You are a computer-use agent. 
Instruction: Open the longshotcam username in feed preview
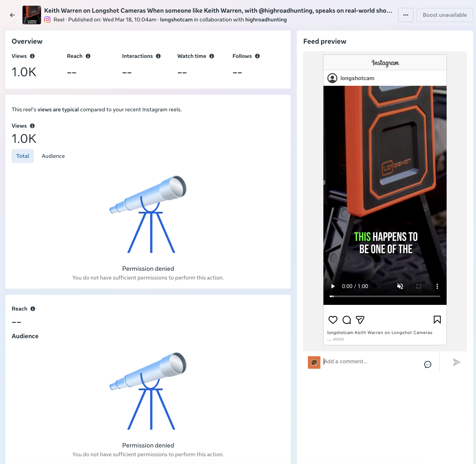pyautogui.click(x=357, y=78)
